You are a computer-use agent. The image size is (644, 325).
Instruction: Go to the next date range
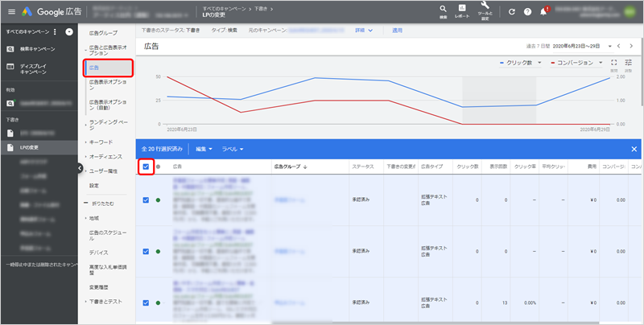[x=631, y=46]
